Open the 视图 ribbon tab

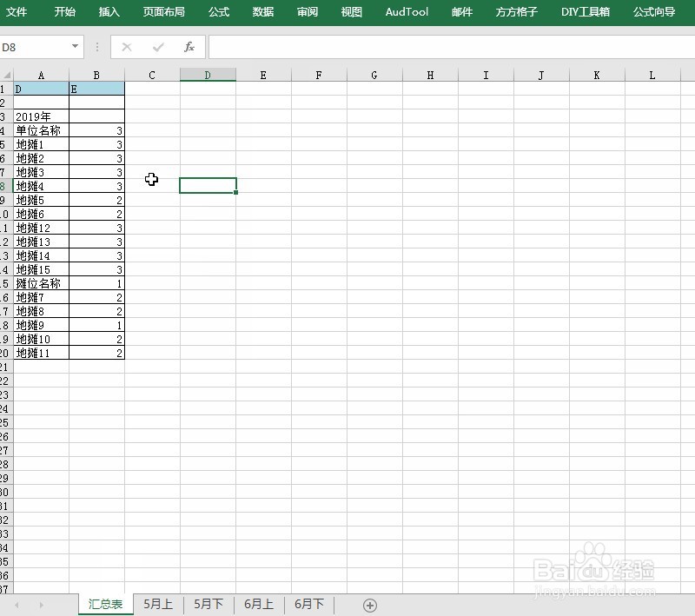pos(352,12)
